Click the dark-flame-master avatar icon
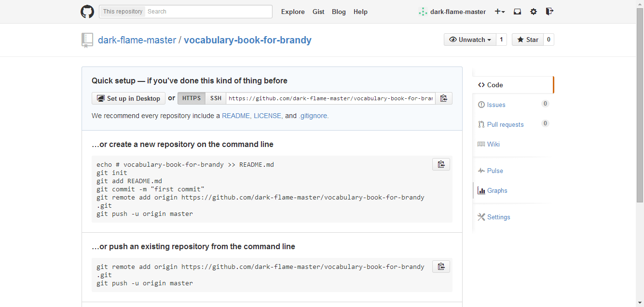 423,12
